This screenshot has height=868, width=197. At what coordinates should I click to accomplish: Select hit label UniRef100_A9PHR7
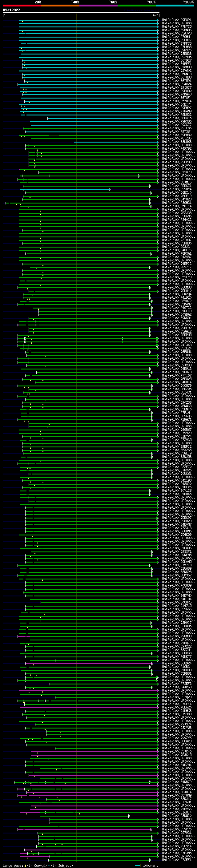point(177,108)
